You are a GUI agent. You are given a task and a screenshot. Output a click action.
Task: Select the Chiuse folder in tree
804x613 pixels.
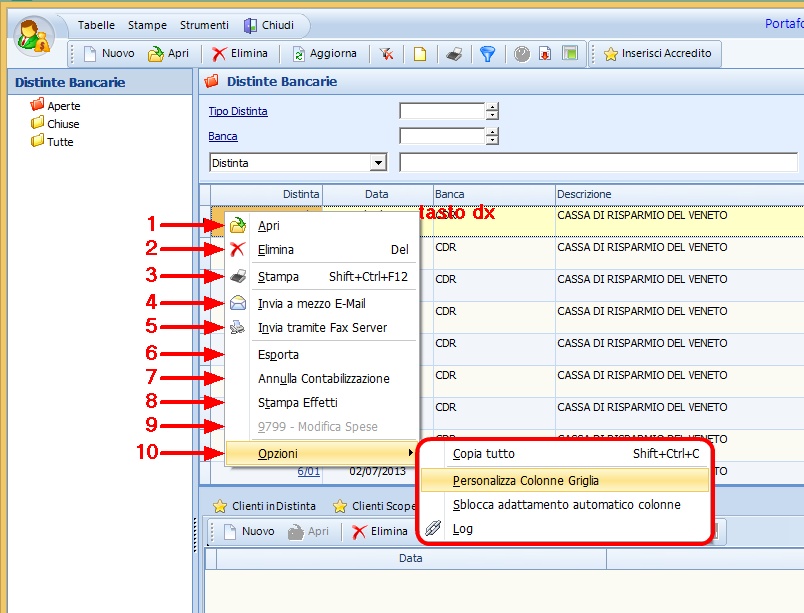tap(63, 124)
